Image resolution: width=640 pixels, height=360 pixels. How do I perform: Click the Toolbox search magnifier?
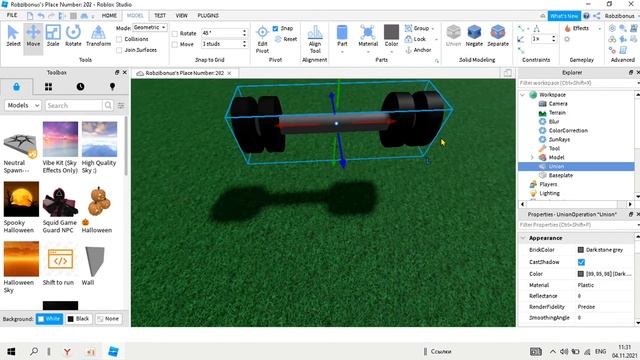coord(108,105)
